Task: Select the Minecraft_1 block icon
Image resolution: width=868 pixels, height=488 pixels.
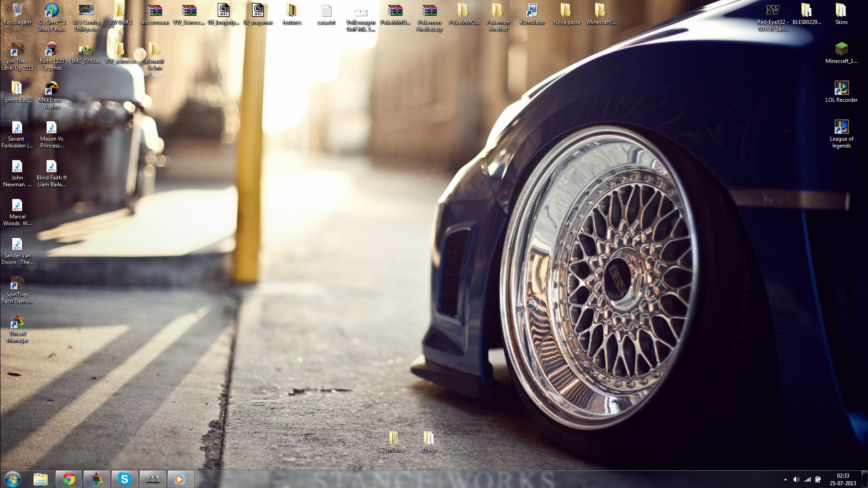Action: click(x=841, y=53)
